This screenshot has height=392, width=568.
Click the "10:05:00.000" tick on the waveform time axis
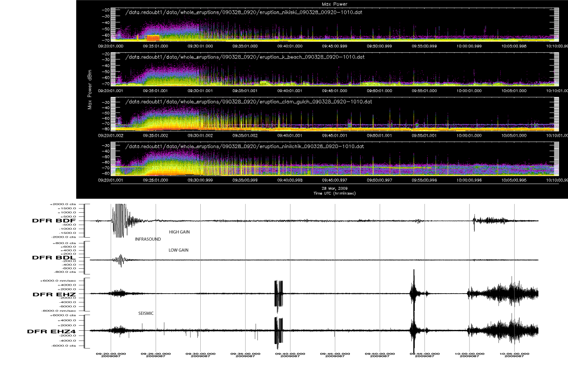coord(514,354)
